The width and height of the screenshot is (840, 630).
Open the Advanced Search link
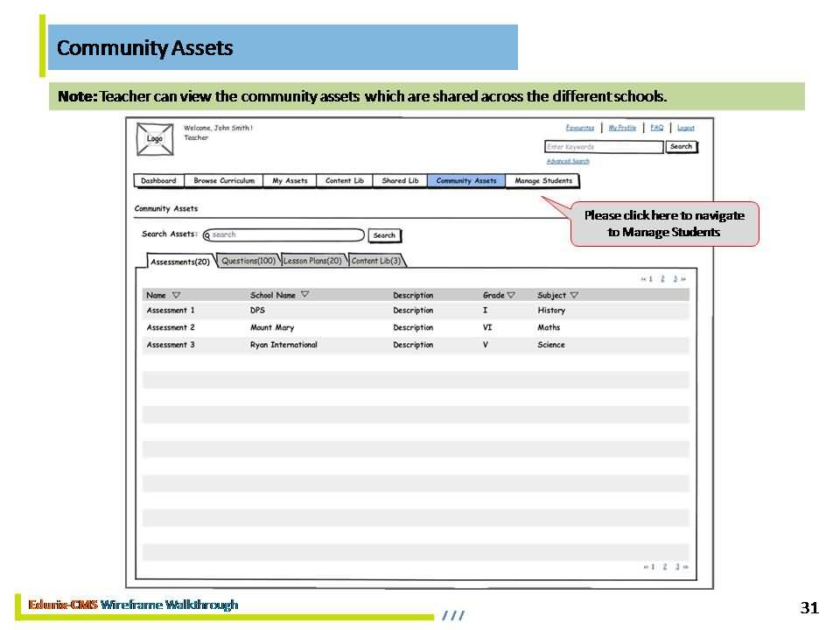568,161
